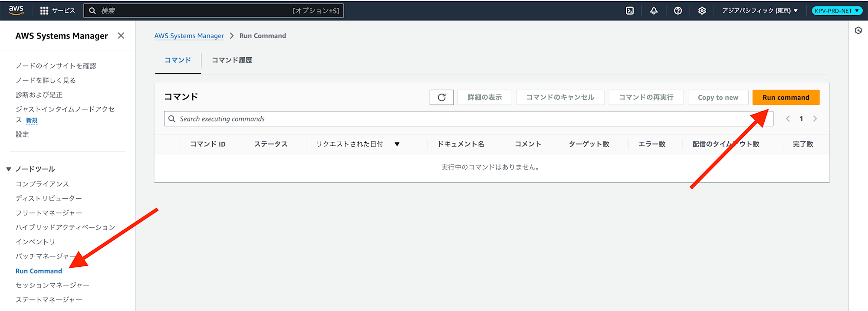868x311 pixels.
Task: Select Run Command in sidebar
Action: pos(39,271)
